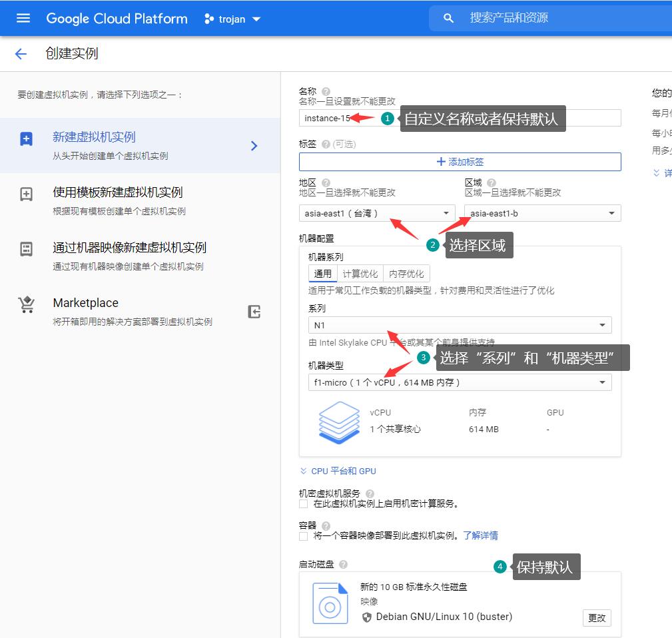Click the machine image instance icon
The image size is (672, 638).
click(26, 249)
